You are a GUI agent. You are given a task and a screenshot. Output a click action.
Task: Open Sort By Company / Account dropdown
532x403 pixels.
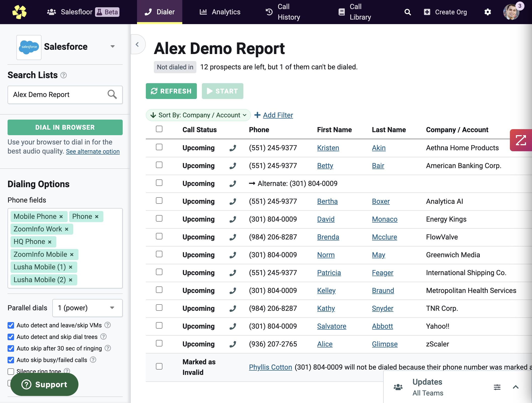(x=198, y=115)
